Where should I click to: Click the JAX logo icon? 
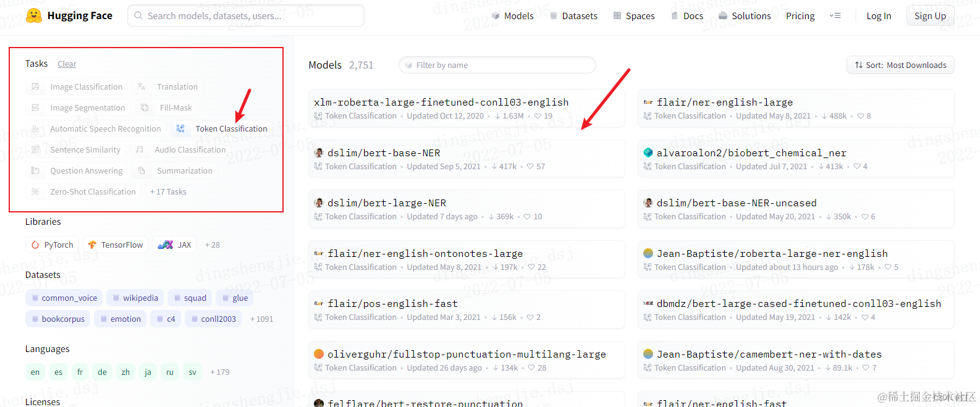click(x=166, y=245)
